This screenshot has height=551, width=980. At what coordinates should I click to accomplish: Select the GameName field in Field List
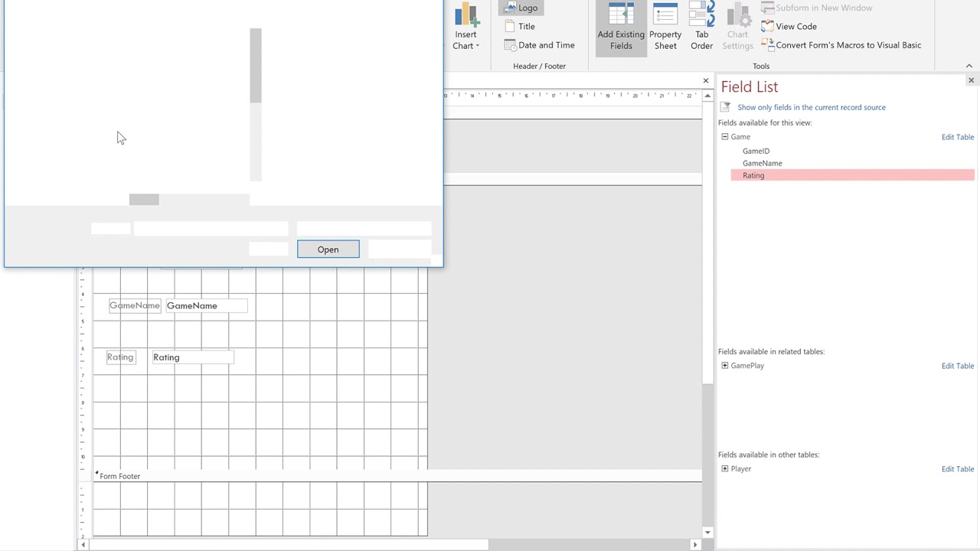point(762,163)
